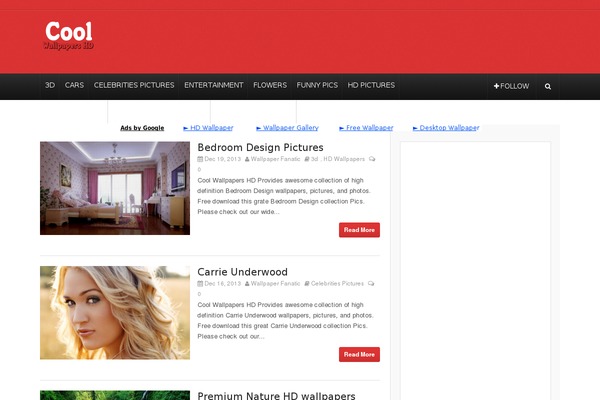Follow the Wallpaper Gallery ad link

click(x=287, y=128)
